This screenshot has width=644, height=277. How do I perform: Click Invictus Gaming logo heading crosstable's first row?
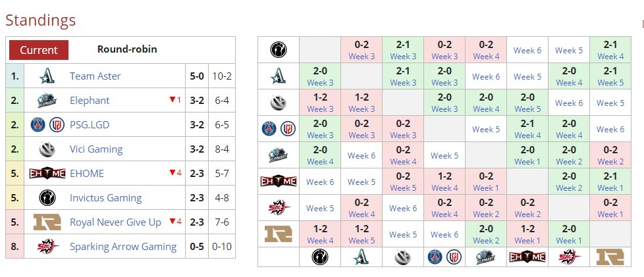(278, 50)
